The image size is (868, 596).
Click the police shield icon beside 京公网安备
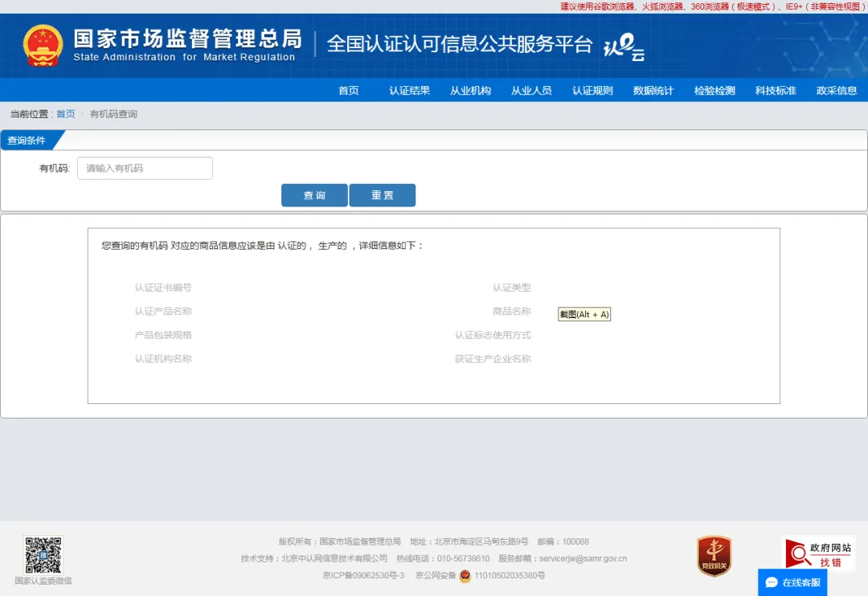(465, 575)
